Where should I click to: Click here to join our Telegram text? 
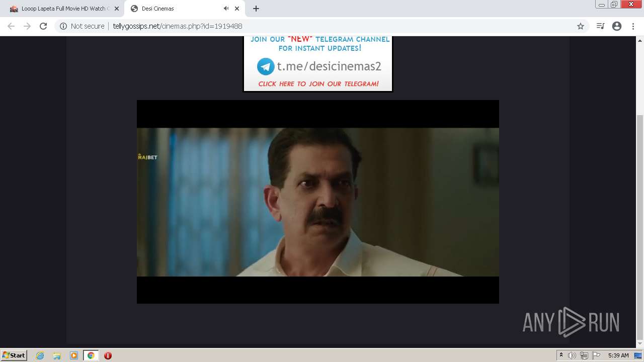coord(318,84)
